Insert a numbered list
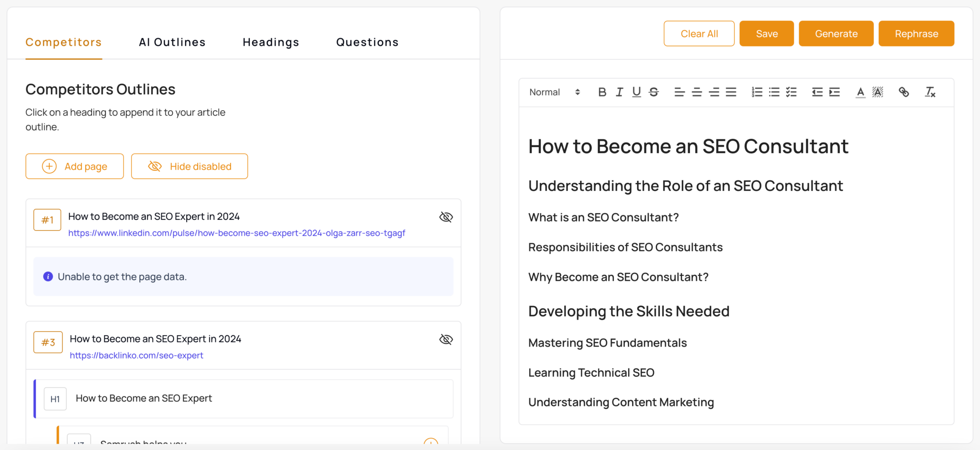 click(756, 92)
